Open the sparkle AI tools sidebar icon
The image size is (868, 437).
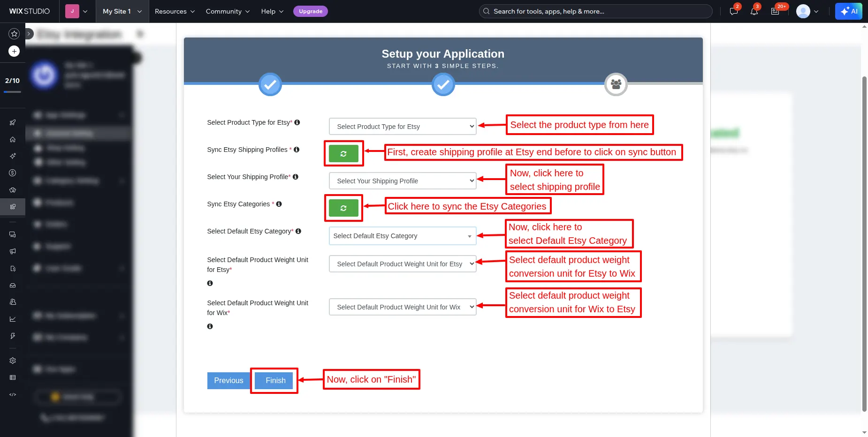tap(13, 156)
